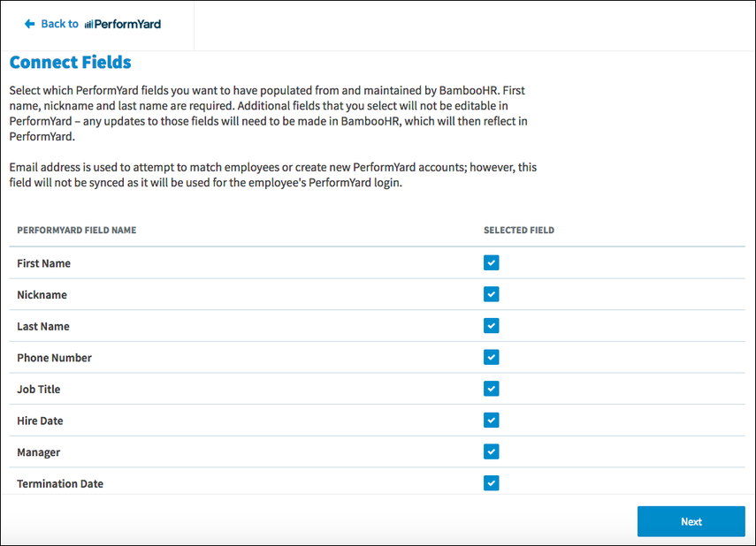The width and height of the screenshot is (756, 546).
Task: Toggle the Nickname checkbox
Action: (x=492, y=294)
